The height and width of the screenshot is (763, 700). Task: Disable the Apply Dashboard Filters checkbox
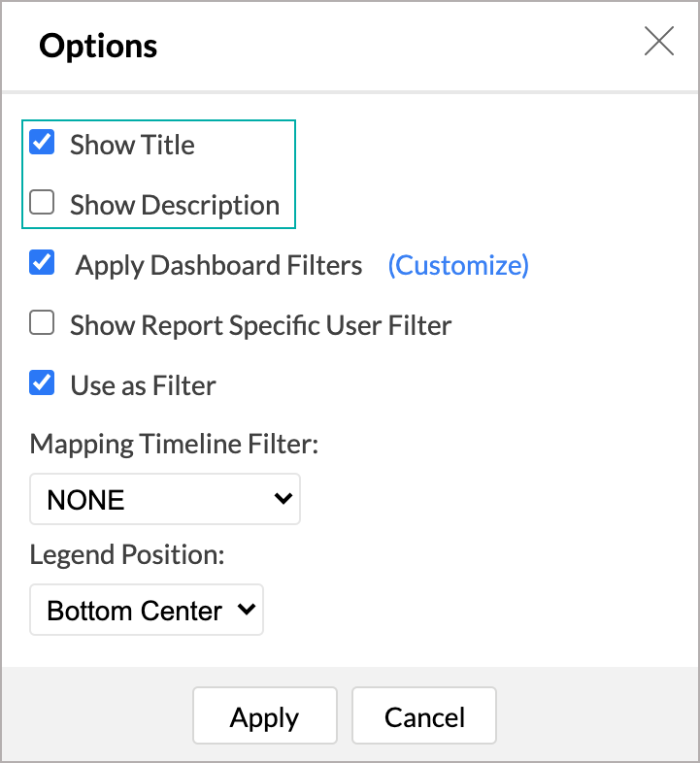coord(42,263)
